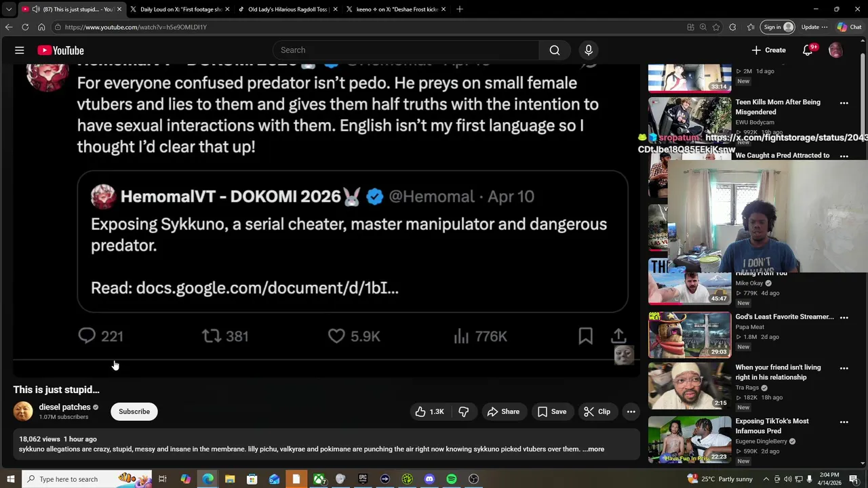Start voice search with microphone icon
Screen dimensions: 868x488
[x=589, y=50]
